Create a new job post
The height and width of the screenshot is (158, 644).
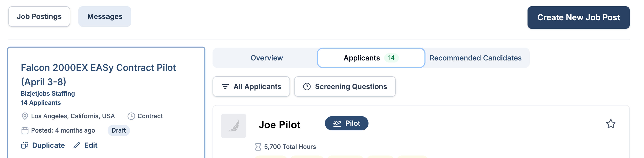coord(578,17)
